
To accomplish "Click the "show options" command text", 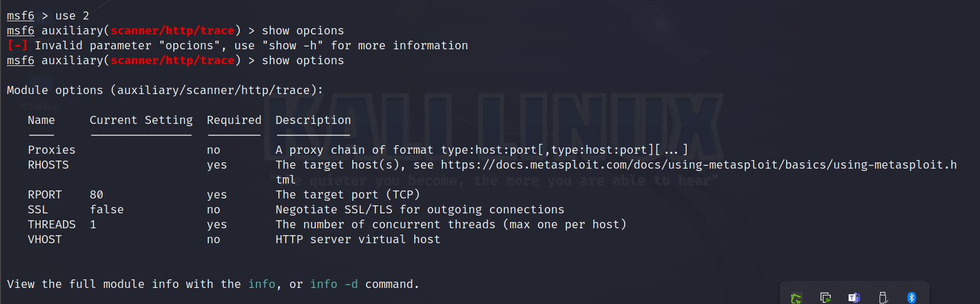I will 303,61.
